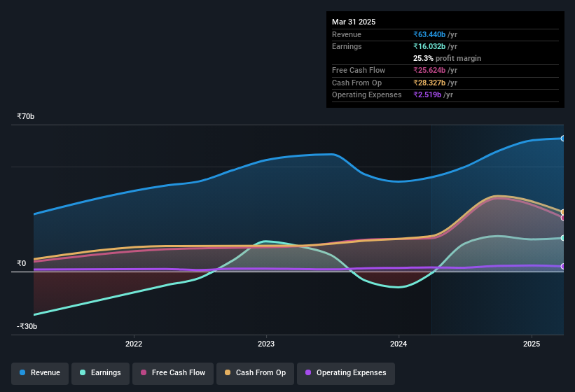Image resolution: width=575 pixels, height=392 pixels.
Task: Click the ₹25.624b free cash flow value
Action: point(429,70)
